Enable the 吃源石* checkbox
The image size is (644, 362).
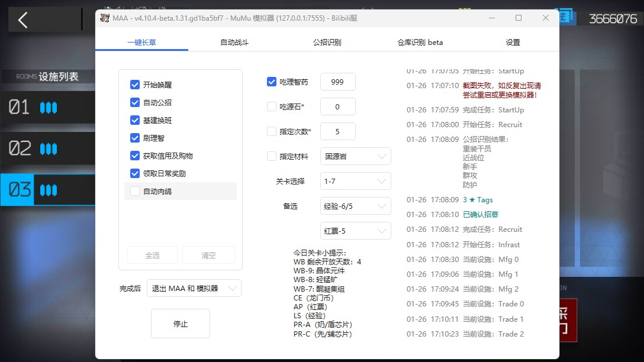coord(272,106)
